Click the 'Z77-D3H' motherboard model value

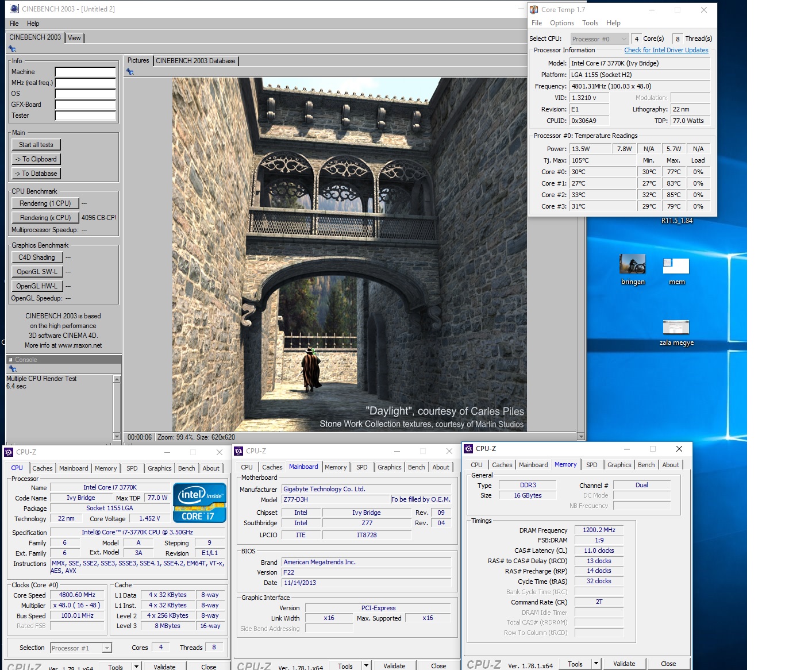tap(336, 500)
